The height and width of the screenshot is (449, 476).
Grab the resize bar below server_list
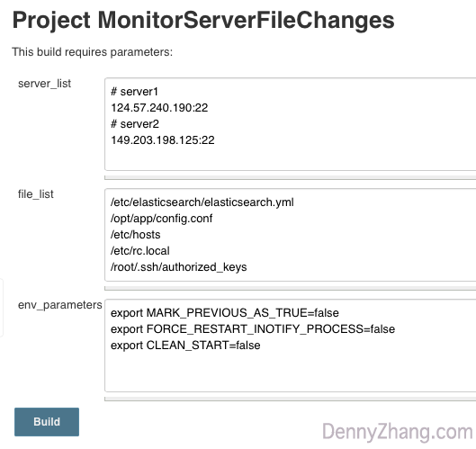291,177
